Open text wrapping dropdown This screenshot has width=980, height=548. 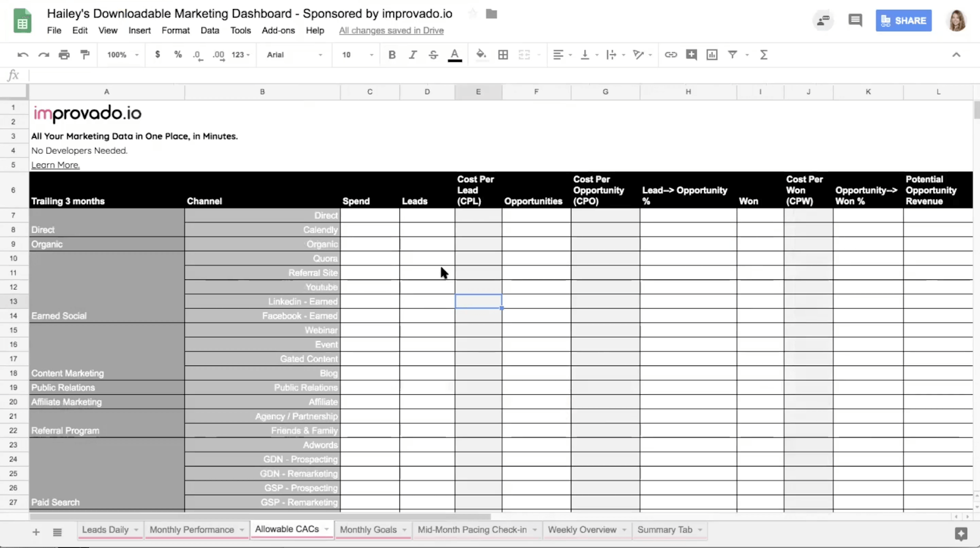point(615,55)
